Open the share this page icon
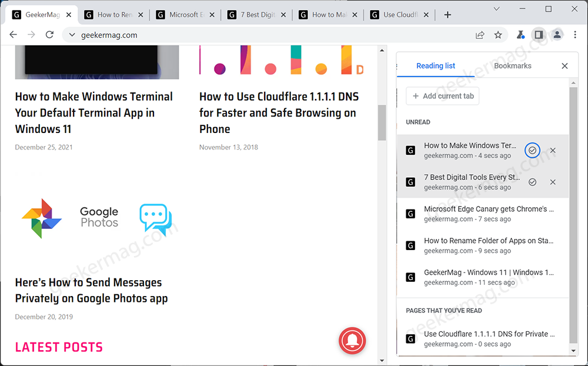This screenshot has height=366, width=588. click(x=480, y=35)
